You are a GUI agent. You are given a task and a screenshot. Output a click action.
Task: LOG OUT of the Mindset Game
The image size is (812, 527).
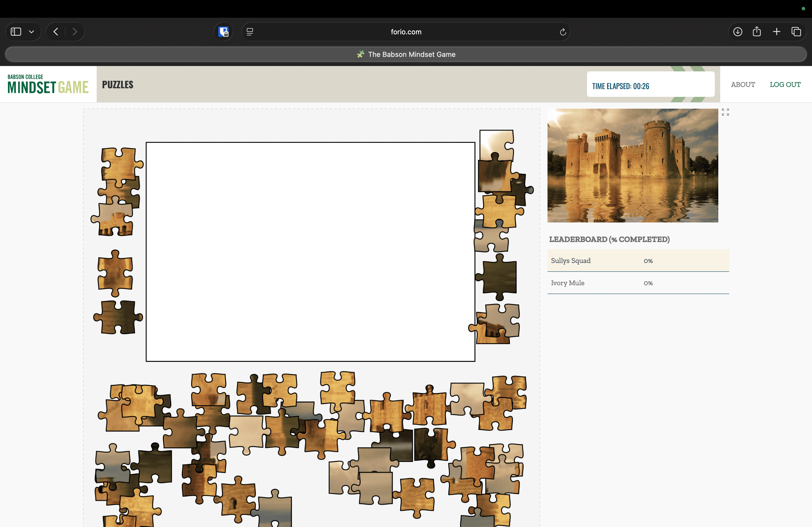point(785,85)
